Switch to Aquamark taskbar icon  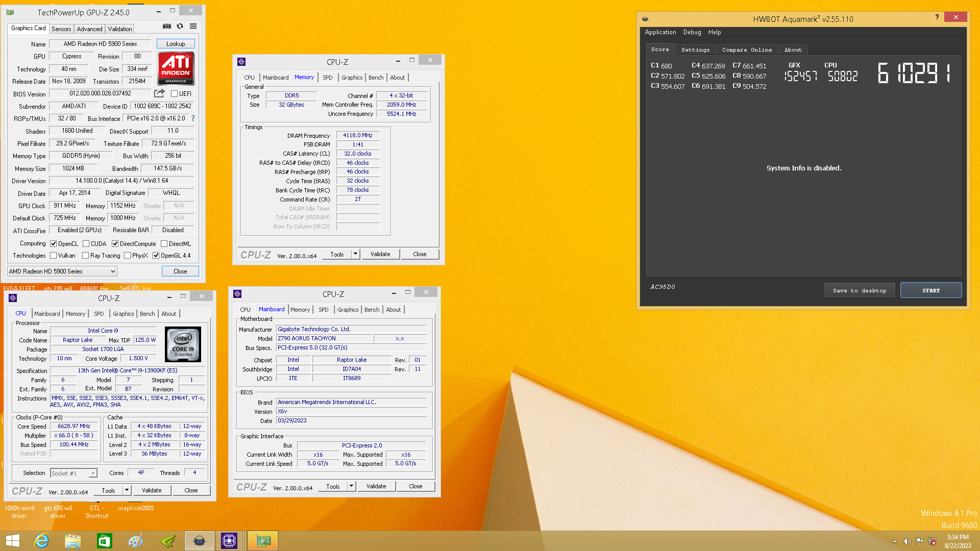pyautogui.click(x=200, y=541)
